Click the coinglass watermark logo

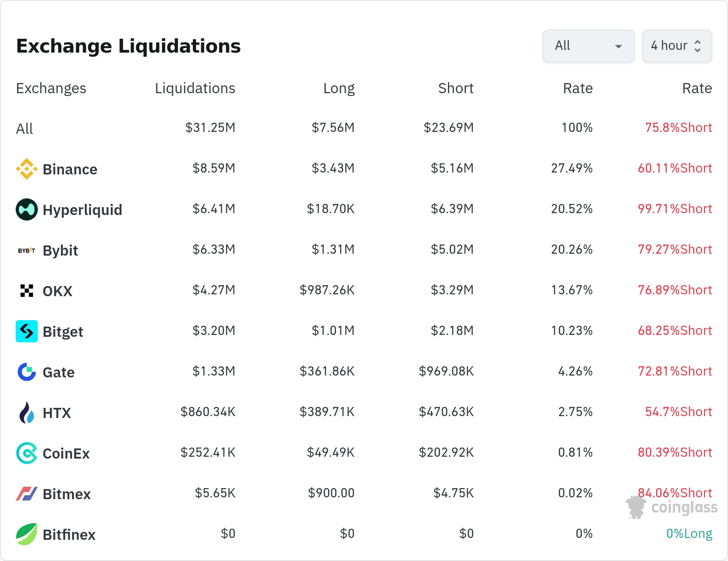coord(672,507)
